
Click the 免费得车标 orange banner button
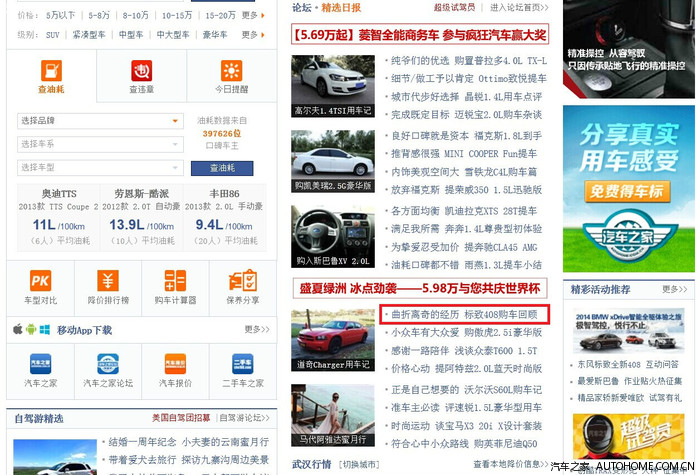(628, 192)
